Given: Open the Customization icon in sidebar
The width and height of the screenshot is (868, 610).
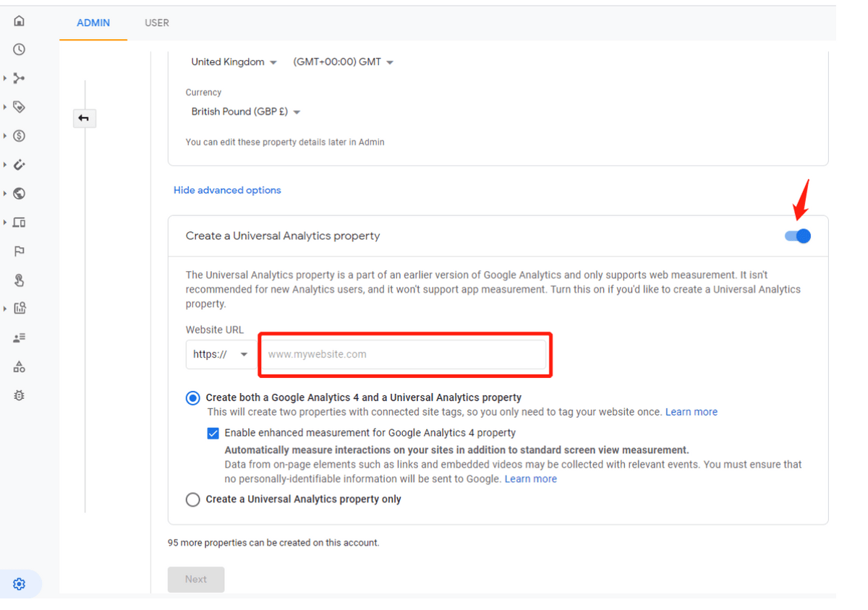Looking at the screenshot, I should coord(19,78).
